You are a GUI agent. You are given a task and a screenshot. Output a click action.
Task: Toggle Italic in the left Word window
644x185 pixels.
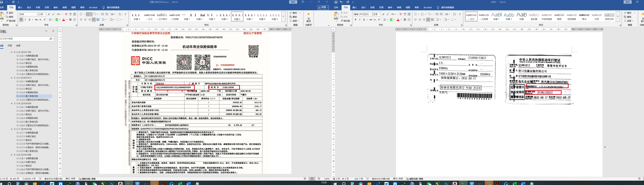pyautogui.click(x=25, y=20)
